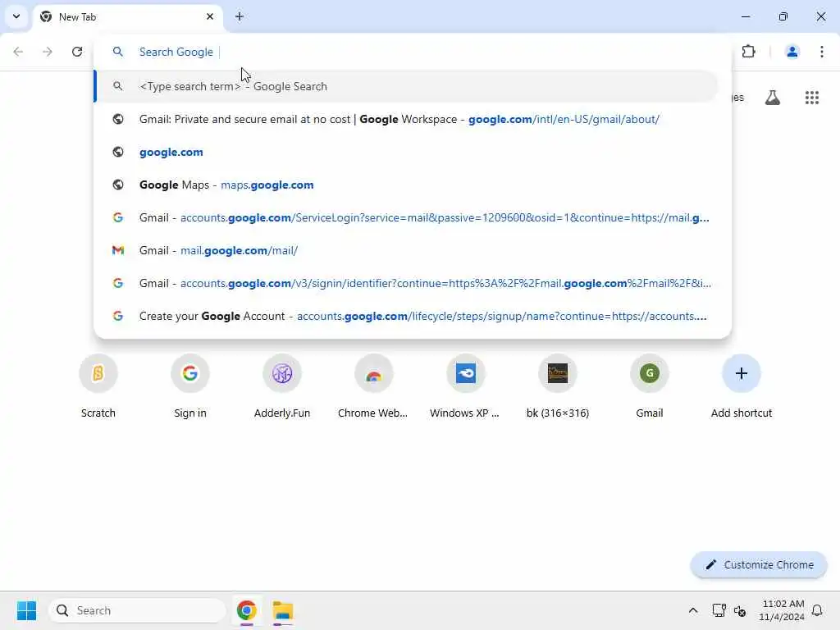Close the New Tab tab
The image size is (840, 630).
coord(210,16)
